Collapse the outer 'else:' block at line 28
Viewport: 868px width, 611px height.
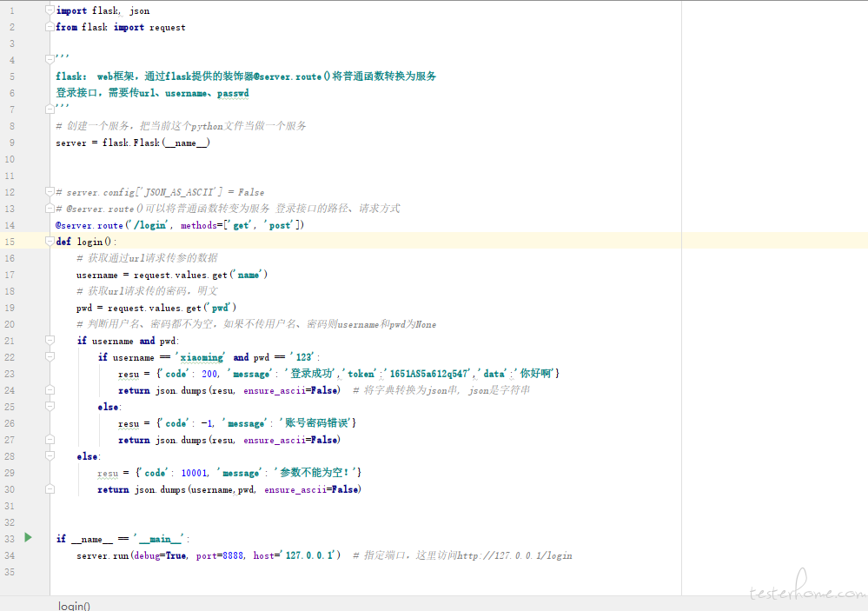click(50, 456)
